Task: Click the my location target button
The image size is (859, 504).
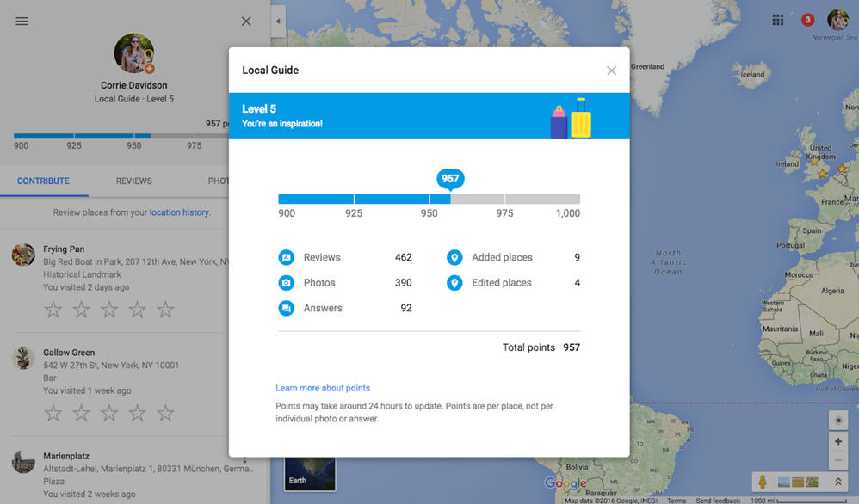Action: pos(838,421)
